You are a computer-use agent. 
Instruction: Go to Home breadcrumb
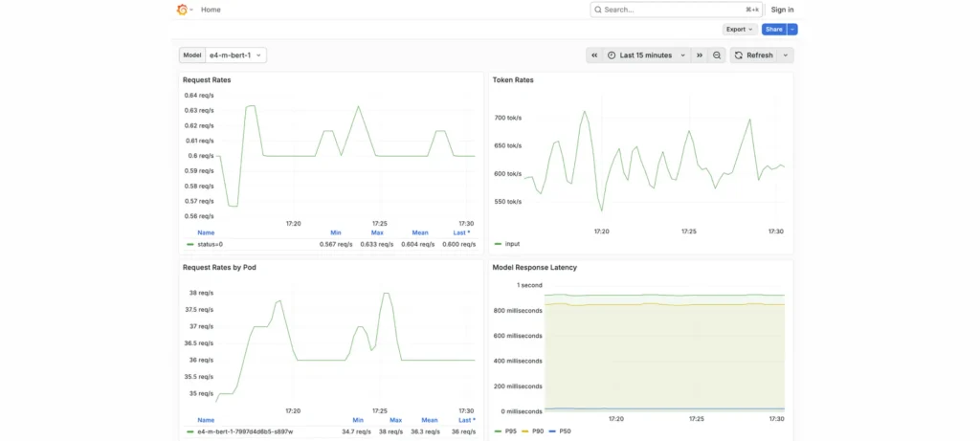211,10
